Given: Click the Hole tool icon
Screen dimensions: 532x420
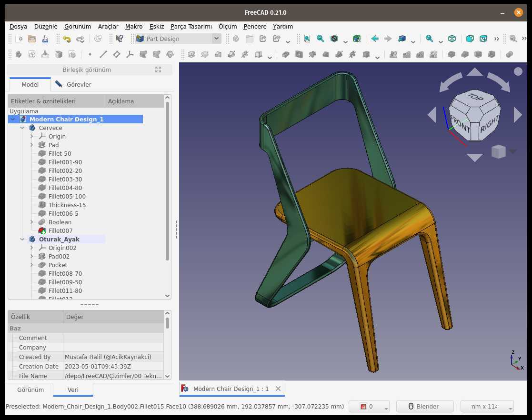Looking at the screenshot, I should pos(299,54).
